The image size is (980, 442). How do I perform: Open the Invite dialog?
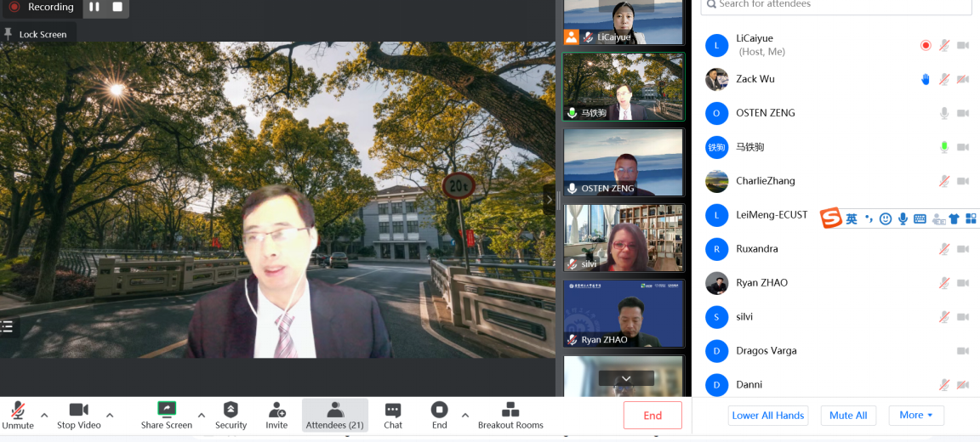tap(276, 411)
